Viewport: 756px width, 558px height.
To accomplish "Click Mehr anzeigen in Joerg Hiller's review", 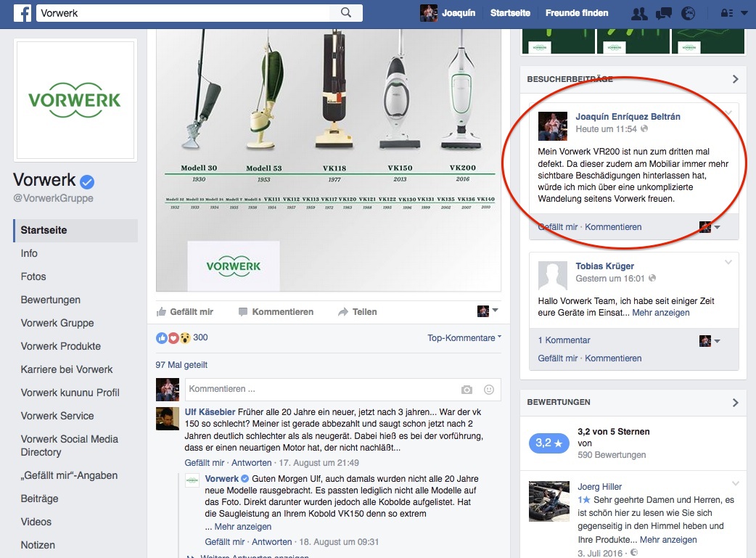I will (668, 540).
